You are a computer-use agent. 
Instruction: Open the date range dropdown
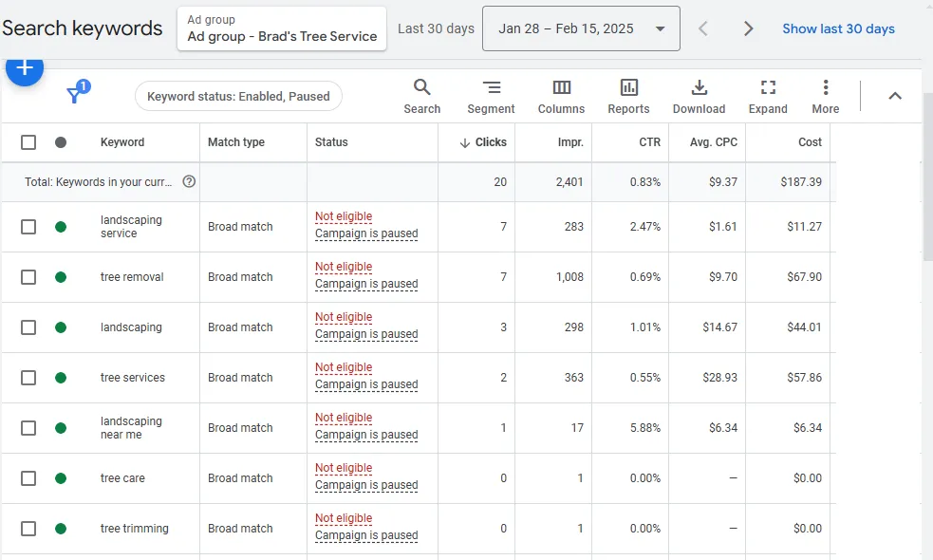(x=581, y=28)
